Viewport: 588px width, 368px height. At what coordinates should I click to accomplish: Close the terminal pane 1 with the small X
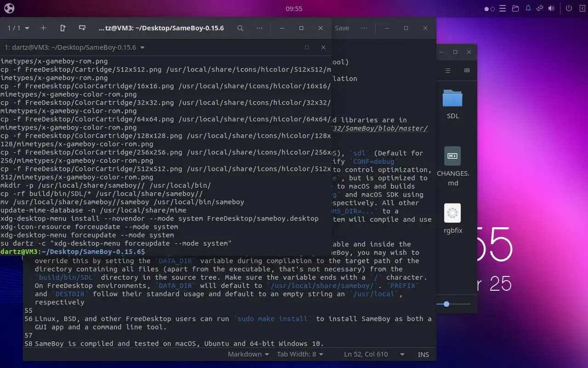tap(323, 47)
